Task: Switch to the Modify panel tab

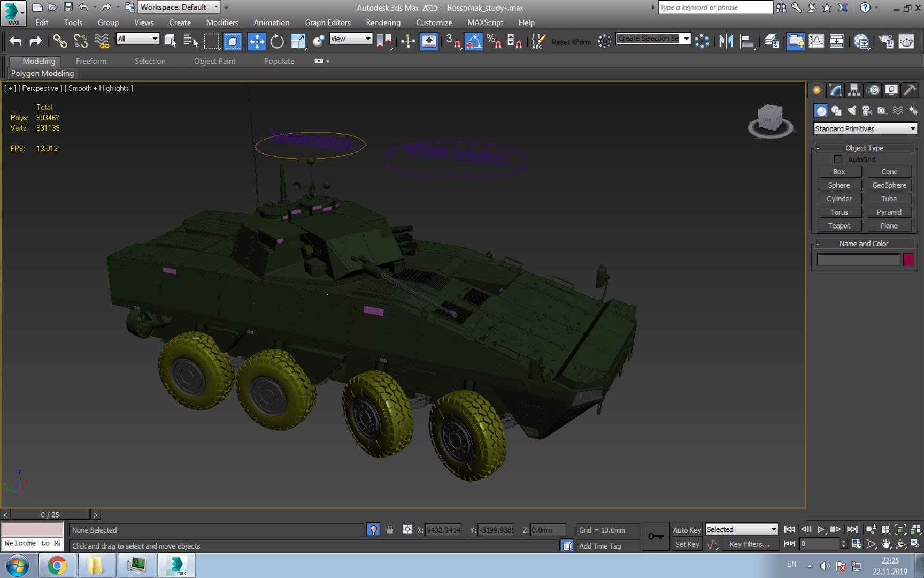Action: point(835,90)
